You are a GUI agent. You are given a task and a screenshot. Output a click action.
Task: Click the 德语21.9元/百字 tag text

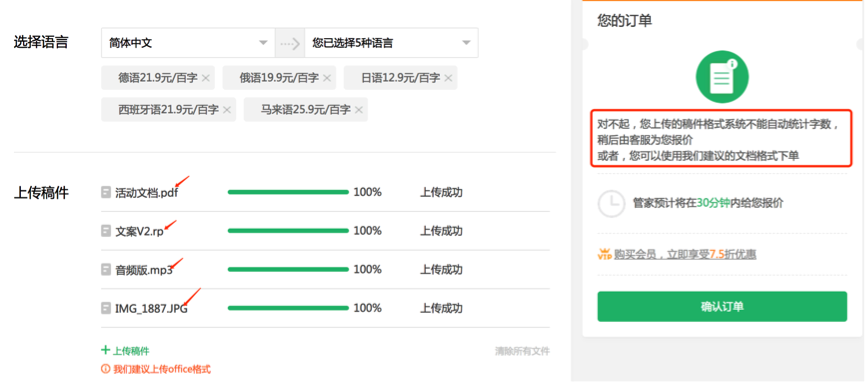[158, 78]
